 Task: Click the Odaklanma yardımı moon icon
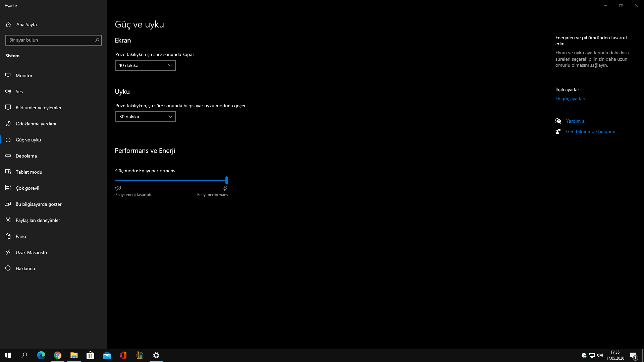tap(8, 123)
